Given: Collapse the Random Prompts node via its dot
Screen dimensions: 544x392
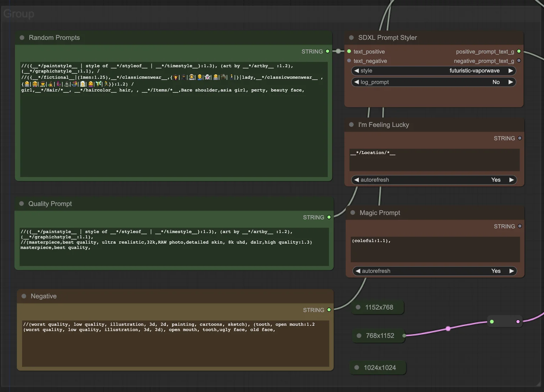Looking at the screenshot, I should coord(22,38).
